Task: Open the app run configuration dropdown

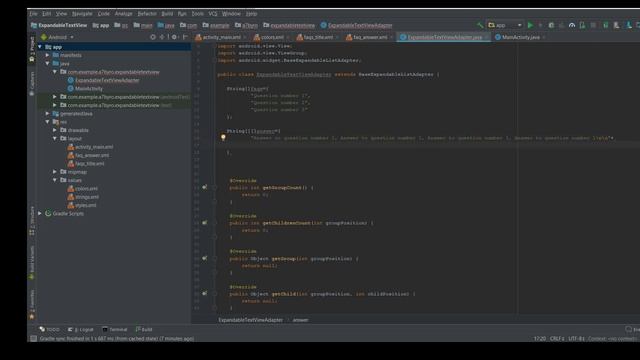Action: 505,25
